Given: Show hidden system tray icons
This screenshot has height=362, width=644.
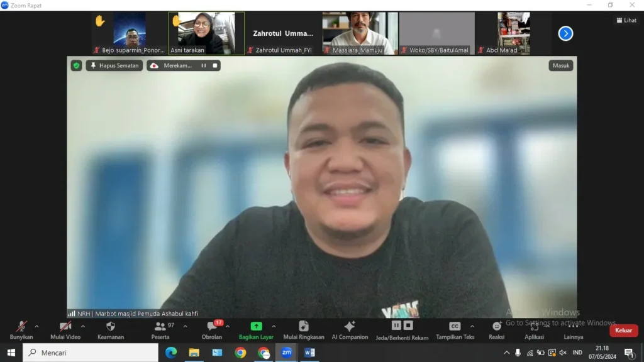Looking at the screenshot, I should [506, 353].
